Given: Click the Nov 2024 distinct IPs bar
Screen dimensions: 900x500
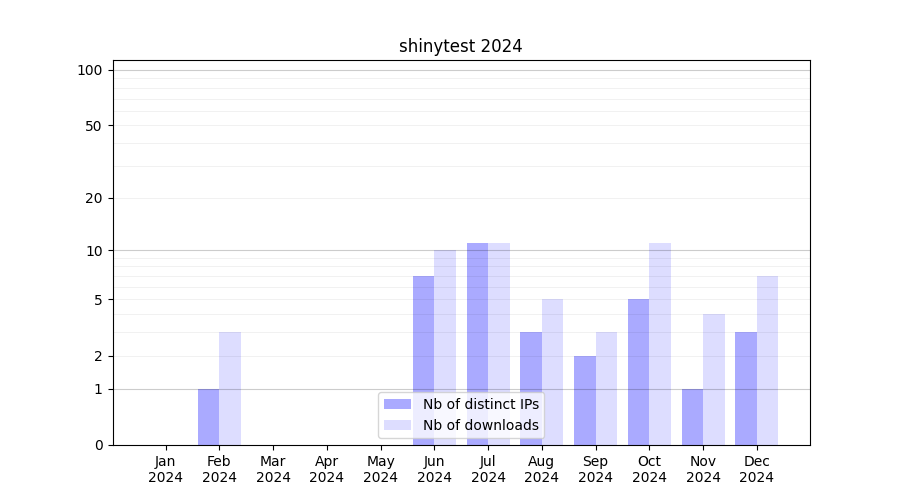Looking at the screenshot, I should [x=692, y=417].
